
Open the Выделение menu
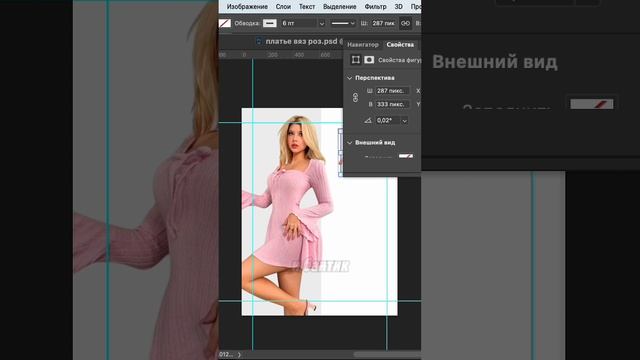tap(340, 7)
